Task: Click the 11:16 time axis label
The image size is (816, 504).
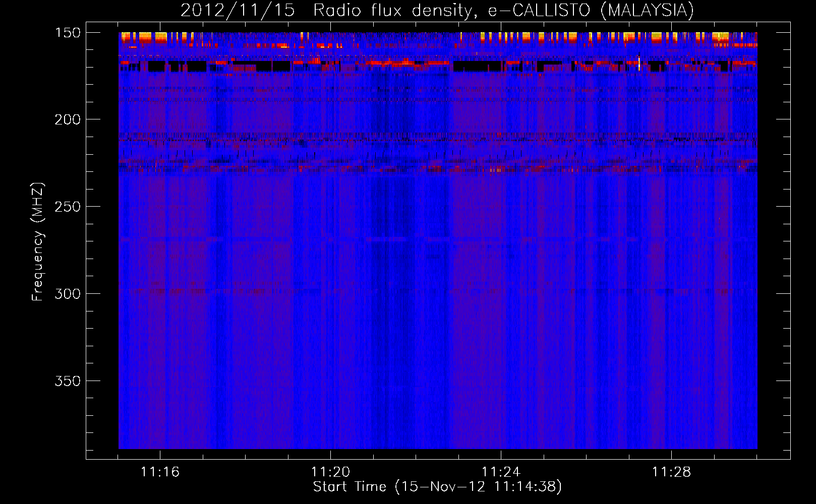Action: pyautogui.click(x=160, y=472)
